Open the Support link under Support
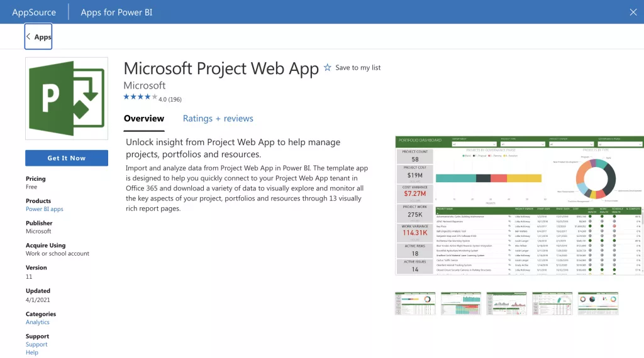This screenshot has height=358, width=644. coord(36,344)
